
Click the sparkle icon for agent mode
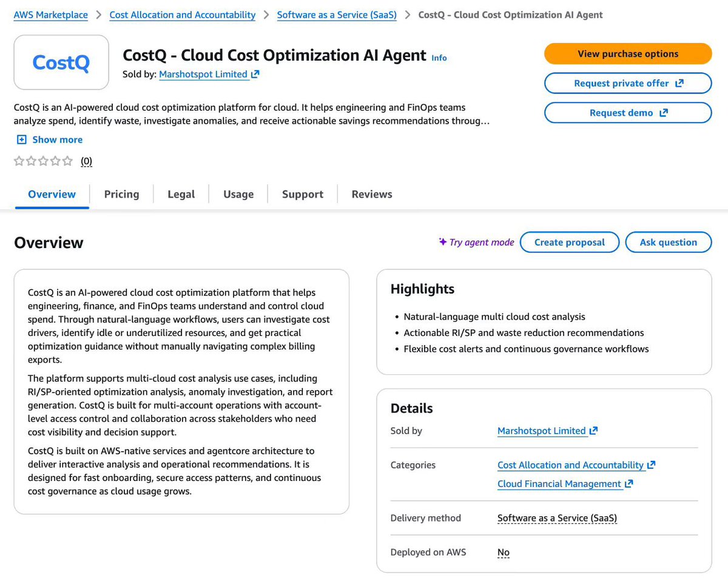pos(443,242)
